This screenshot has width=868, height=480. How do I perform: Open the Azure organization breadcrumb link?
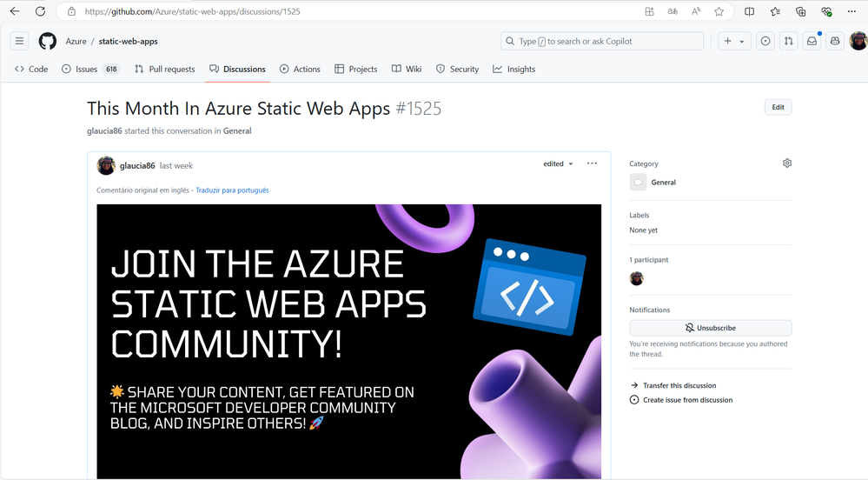76,41
